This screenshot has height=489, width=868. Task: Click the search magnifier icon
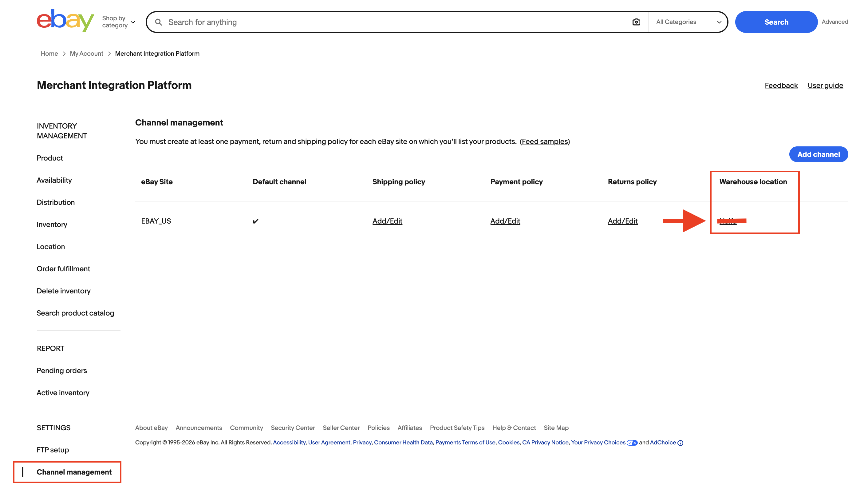coord(158,22)
